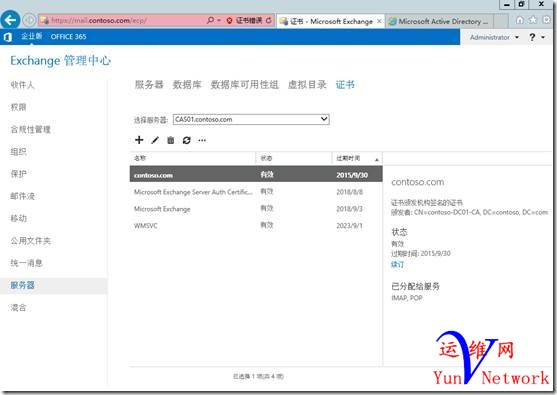Open the 数据库 tab
The width and height of the screenshot is (557, 395).
pos(187,85)
